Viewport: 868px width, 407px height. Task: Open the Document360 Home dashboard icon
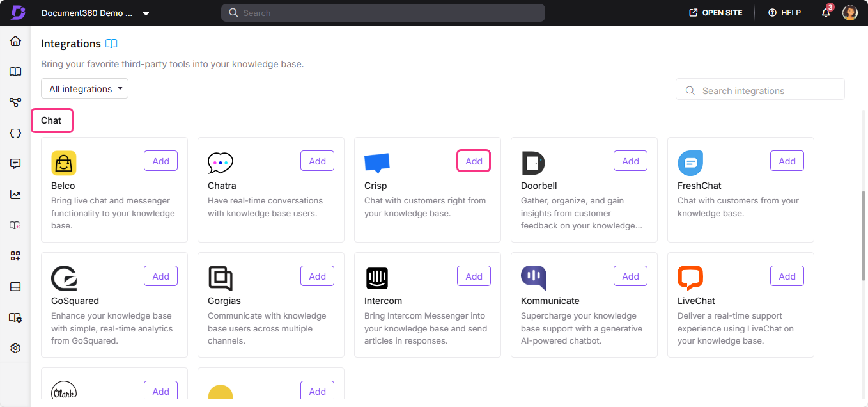15,40
